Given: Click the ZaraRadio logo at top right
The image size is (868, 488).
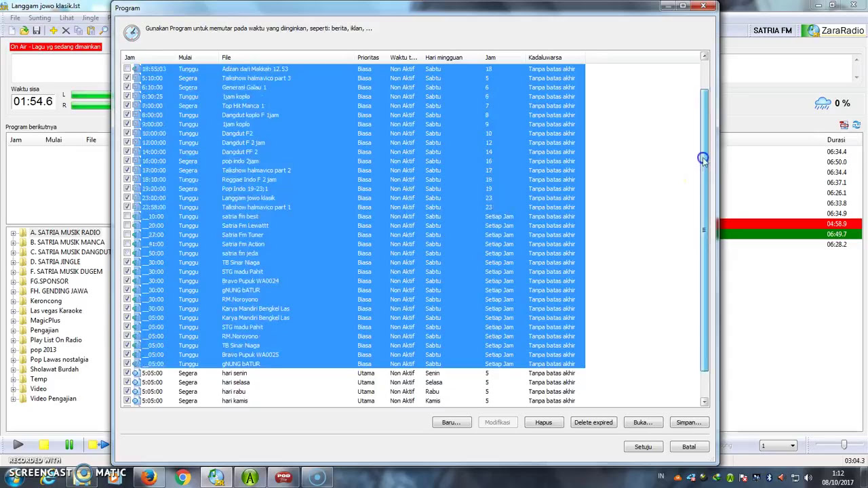Looking at the screenshot, I should 833,30.
